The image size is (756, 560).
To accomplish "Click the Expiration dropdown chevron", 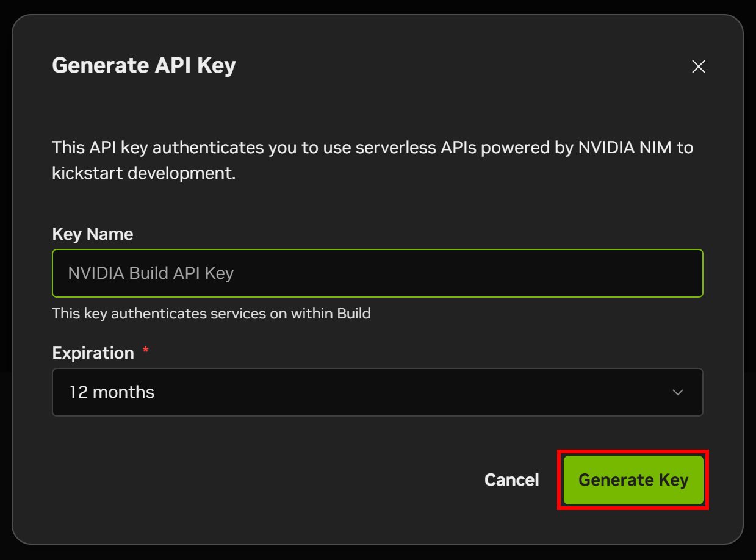I will pos(678,392).
